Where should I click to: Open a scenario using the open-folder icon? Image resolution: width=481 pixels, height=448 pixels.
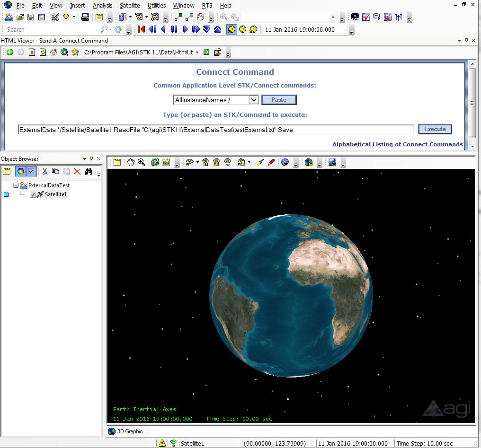(x=20, y=17)
